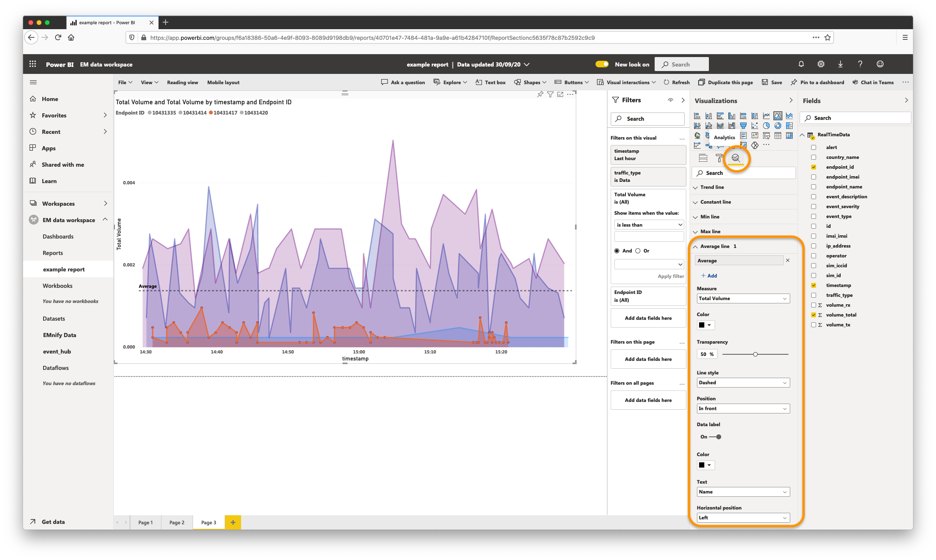Switch to Page 1 tab
This screenshot has width=936, height=560.
click(x=145, y=523)
